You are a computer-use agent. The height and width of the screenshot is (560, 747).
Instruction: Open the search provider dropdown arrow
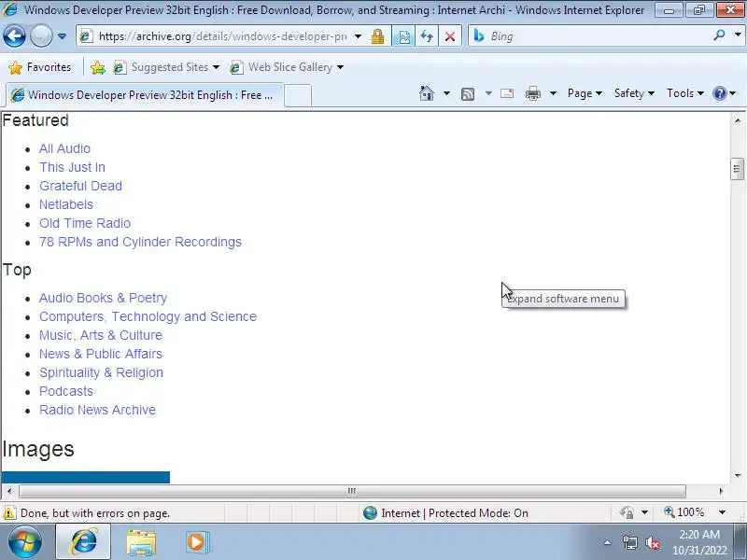pos(738,35)
